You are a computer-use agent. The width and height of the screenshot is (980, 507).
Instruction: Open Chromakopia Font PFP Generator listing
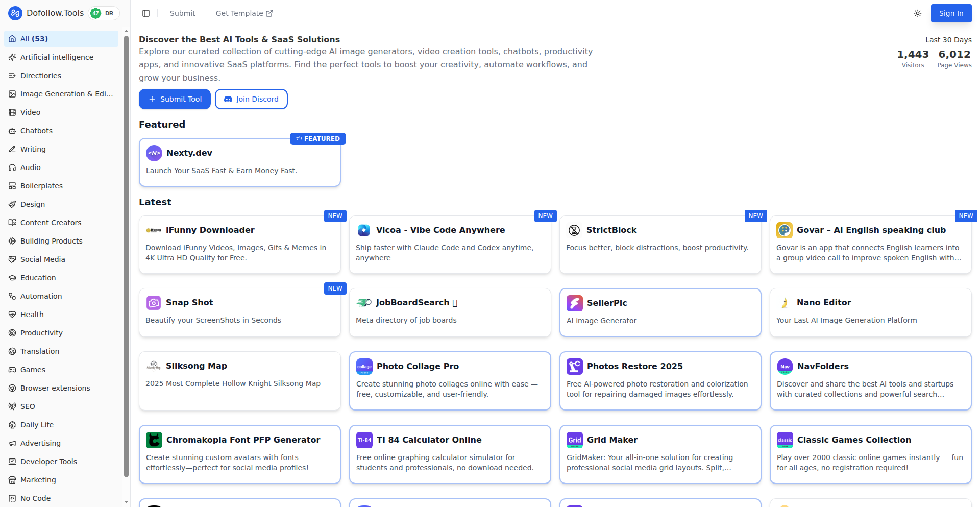tap(240, 454)
